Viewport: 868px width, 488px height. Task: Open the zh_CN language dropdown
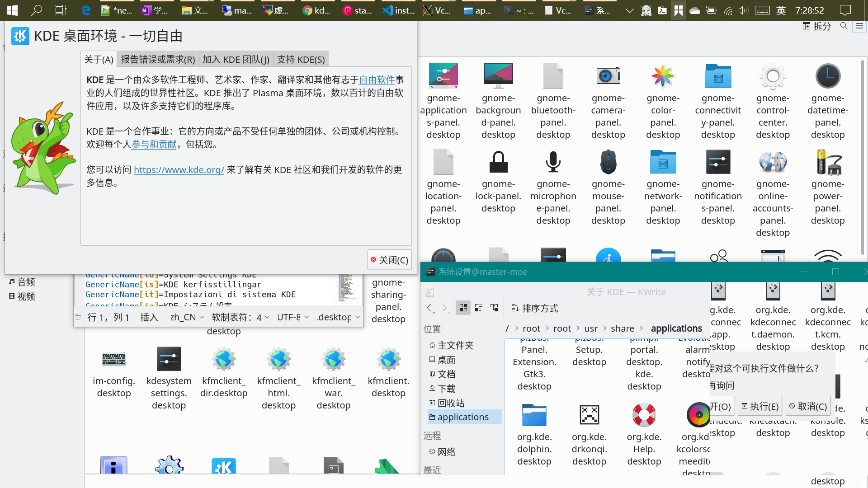187,317
